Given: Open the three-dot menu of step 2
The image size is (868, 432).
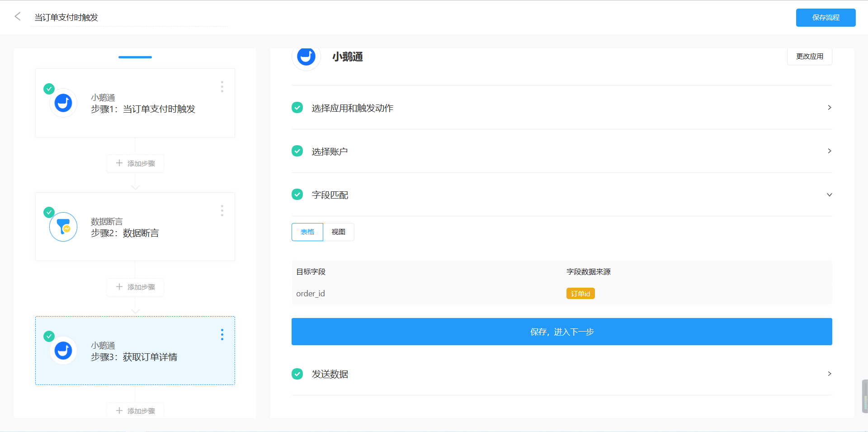Looking at the screenshot, I should coord(222,211).
